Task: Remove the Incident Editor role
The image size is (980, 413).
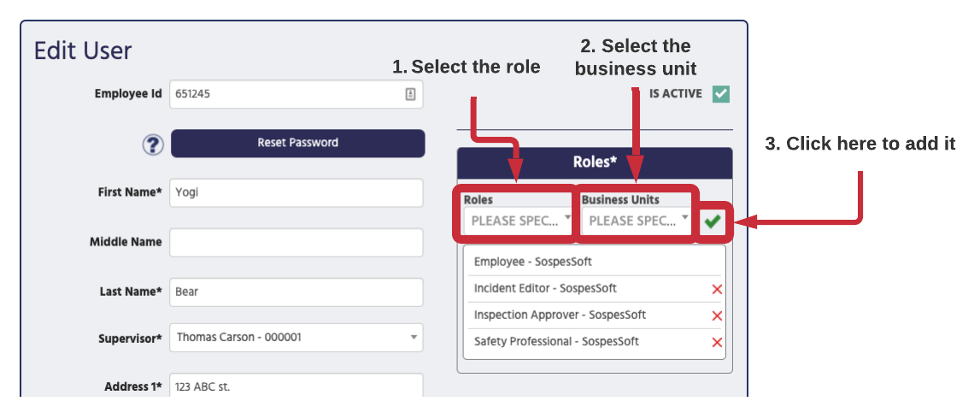Action: click(717, 289)
